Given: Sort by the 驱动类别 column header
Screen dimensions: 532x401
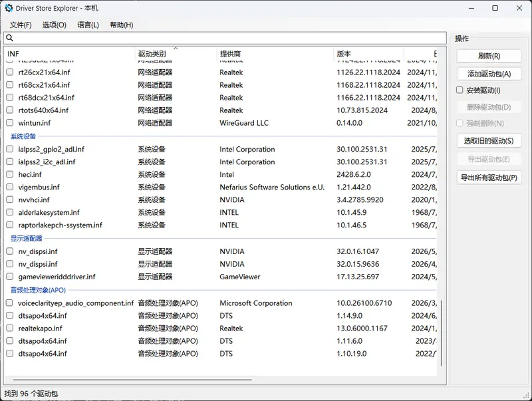Looking at the screenshot, I should [x=176, y=54].
